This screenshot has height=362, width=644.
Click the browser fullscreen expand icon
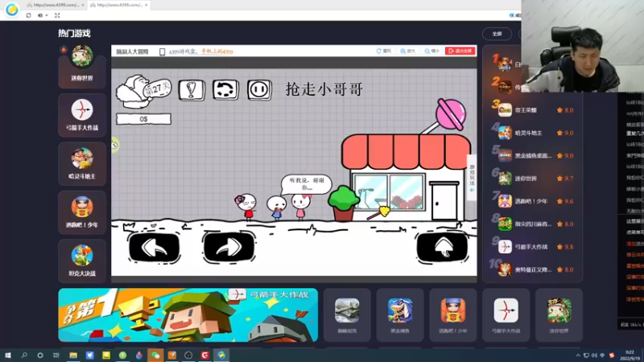(57, 15)
